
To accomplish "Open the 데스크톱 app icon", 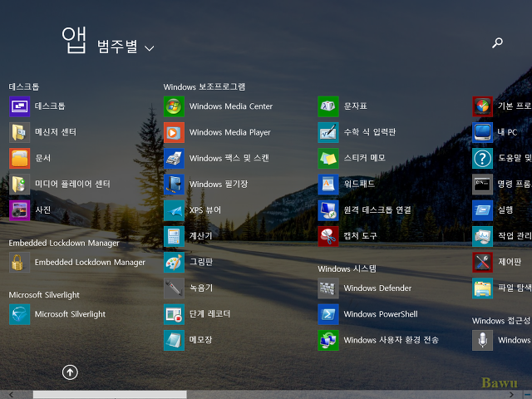I will 20,106.
